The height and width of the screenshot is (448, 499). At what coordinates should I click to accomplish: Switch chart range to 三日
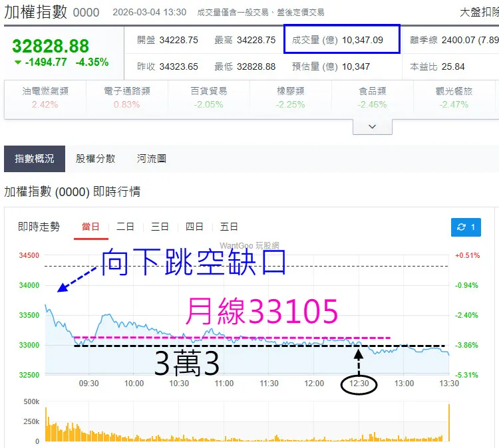pos(160,227)
